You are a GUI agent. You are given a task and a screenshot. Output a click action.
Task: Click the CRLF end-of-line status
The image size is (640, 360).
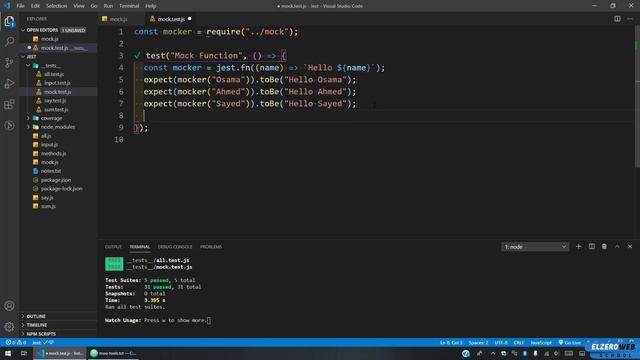pos(518,342)
